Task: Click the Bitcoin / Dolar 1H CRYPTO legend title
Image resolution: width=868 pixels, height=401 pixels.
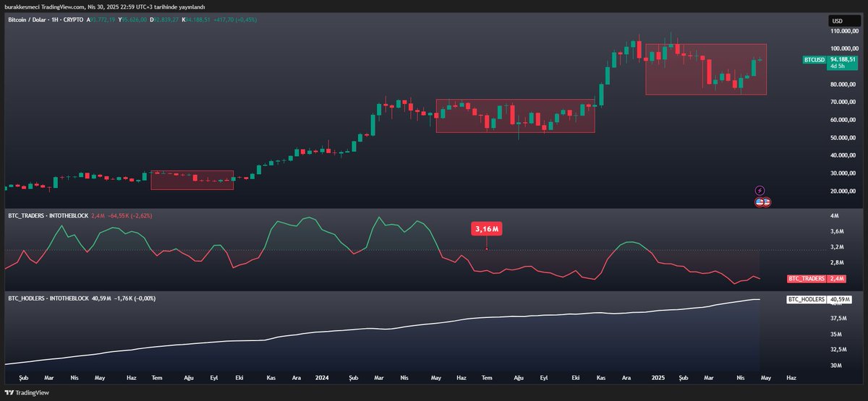Action: (45, 20)
